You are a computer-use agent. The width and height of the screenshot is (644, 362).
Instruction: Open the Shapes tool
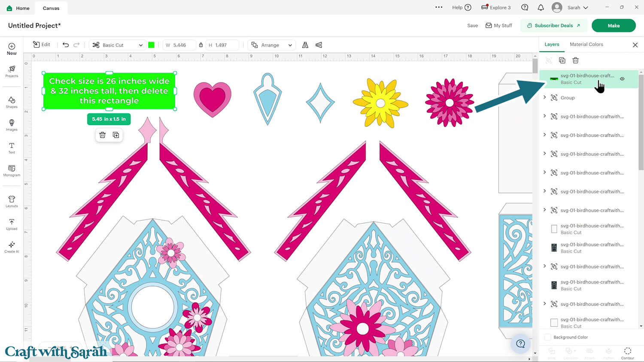12,103
